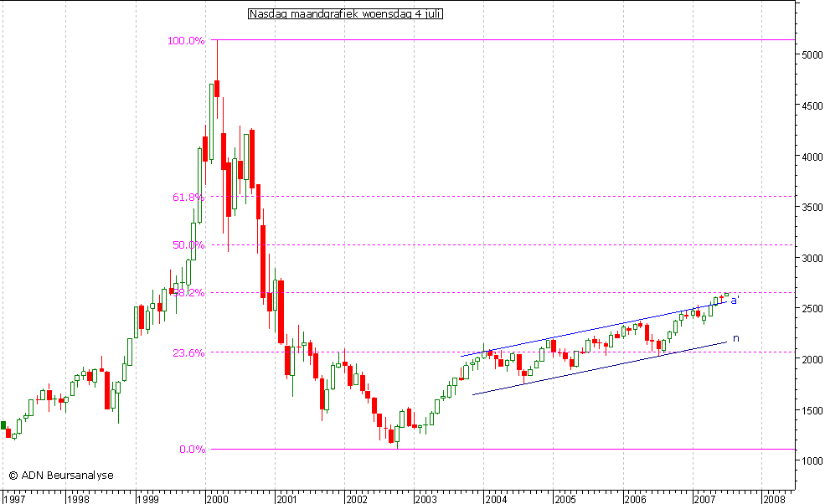825x504 pixels.
Task: Click the 4000 price axis value
Action: (812, 157)
